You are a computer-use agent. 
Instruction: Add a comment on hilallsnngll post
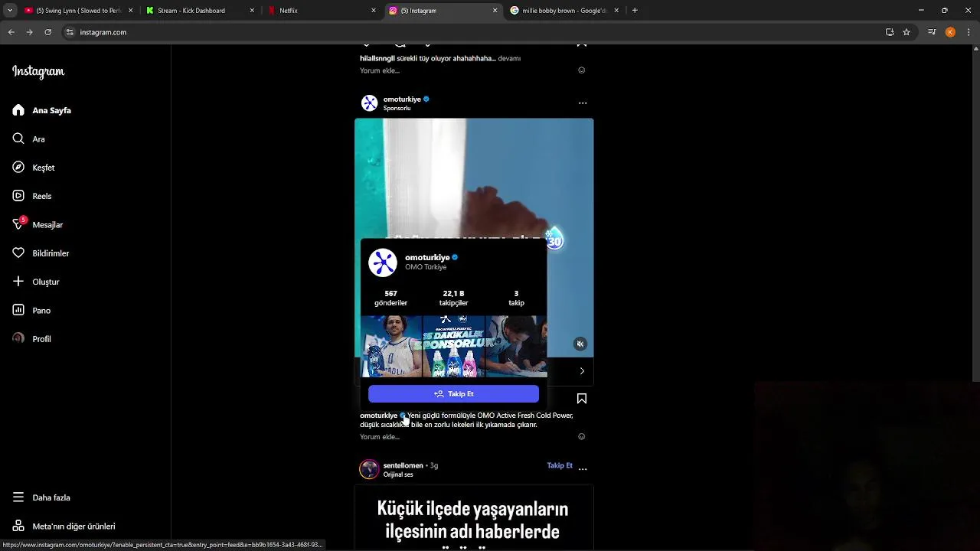pos(380,70)
